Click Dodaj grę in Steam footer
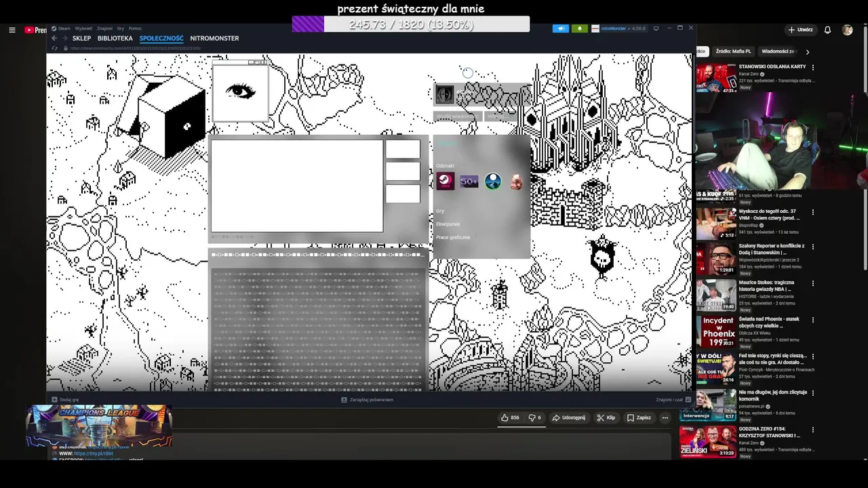 [x=66, y=400]
